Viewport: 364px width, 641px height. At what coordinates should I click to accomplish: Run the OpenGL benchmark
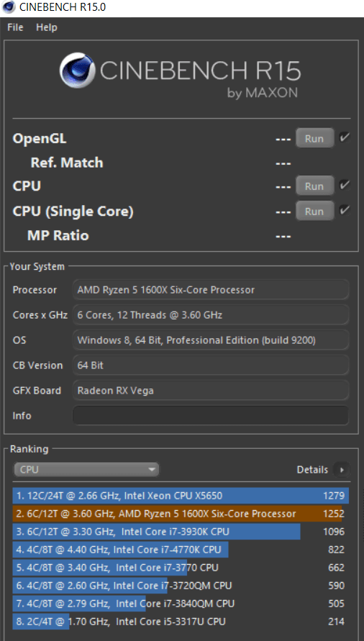[x=314, y=139]
